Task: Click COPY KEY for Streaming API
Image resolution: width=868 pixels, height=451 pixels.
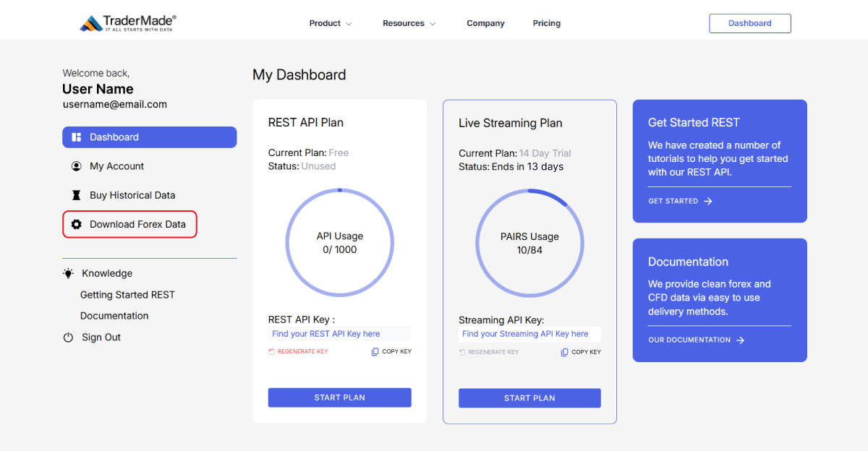Action: coord(581,352)
